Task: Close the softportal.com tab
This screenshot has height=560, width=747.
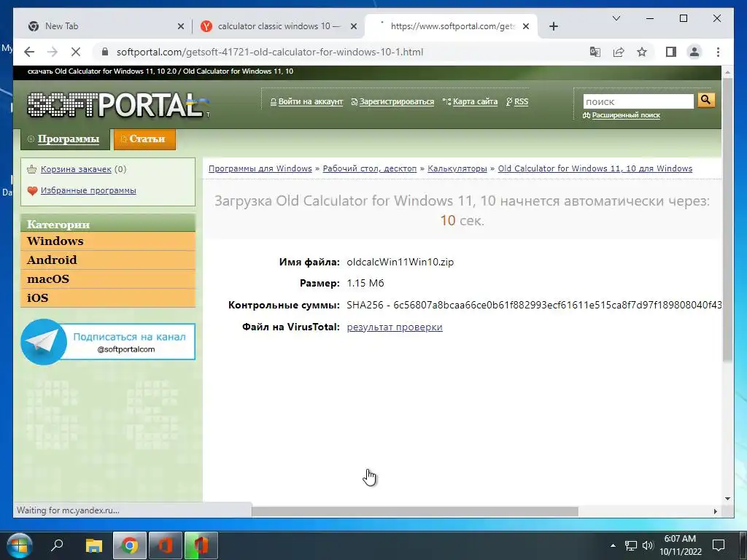Action: pyautogui.click(x=526, y=26)
